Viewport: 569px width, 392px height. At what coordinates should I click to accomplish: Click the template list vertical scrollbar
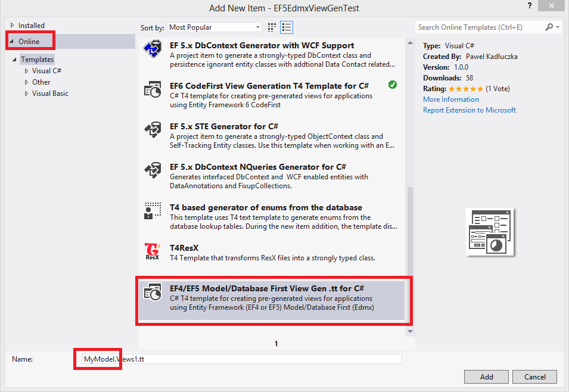pos(410,256)
